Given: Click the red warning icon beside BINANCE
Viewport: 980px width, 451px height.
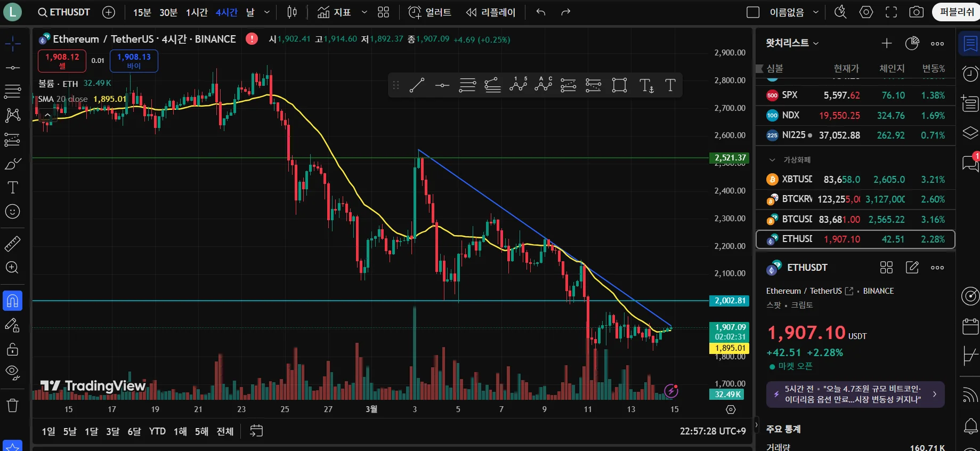Looking at the screenshot, I should point(252,38).
